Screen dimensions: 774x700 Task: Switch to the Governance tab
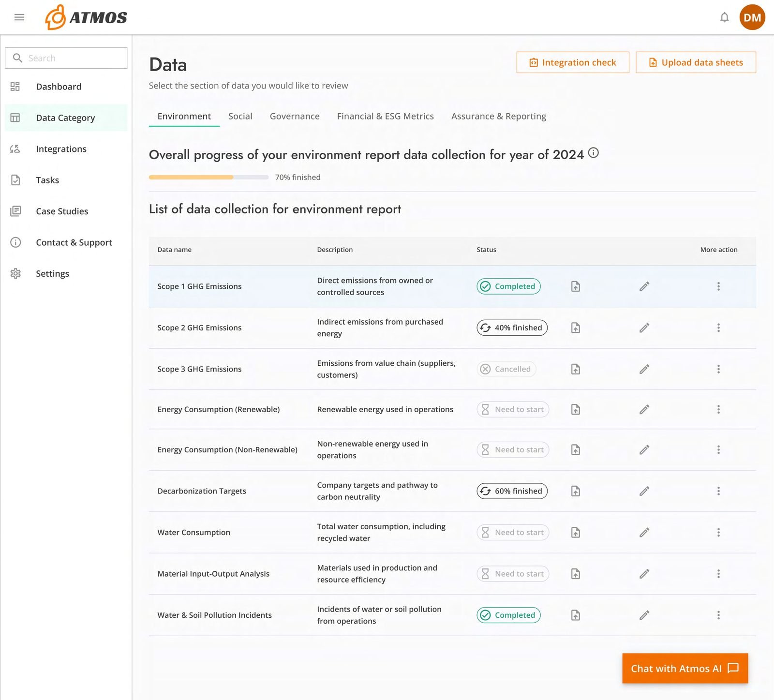[x=295, y=116]
